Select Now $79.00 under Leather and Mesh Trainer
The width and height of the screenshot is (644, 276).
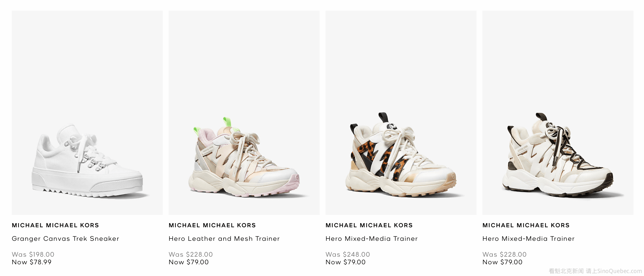pos(189,262)
